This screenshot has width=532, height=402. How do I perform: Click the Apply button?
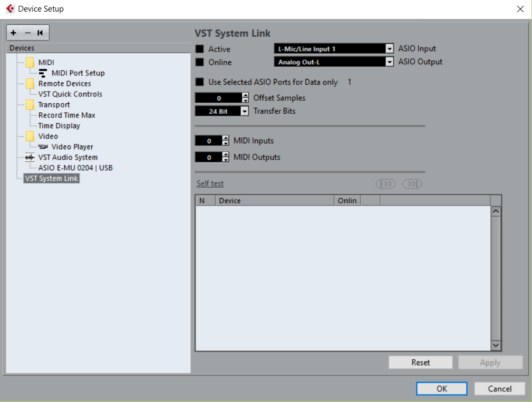490,362
